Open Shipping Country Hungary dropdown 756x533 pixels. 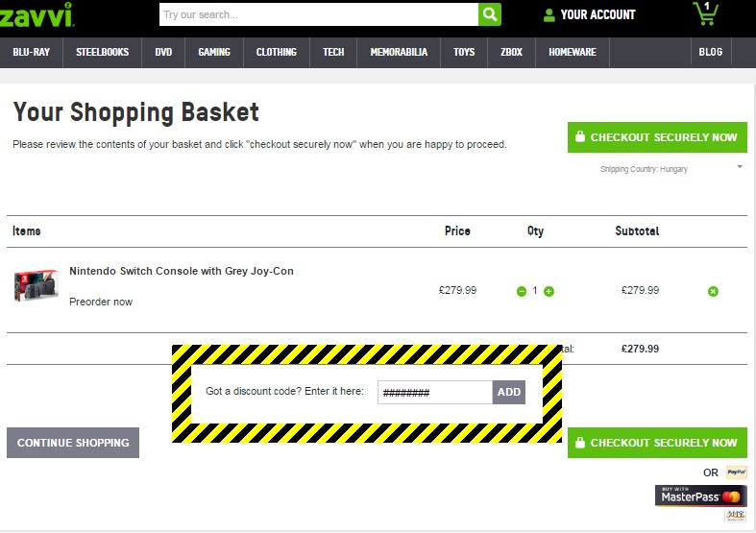[671, 169]
